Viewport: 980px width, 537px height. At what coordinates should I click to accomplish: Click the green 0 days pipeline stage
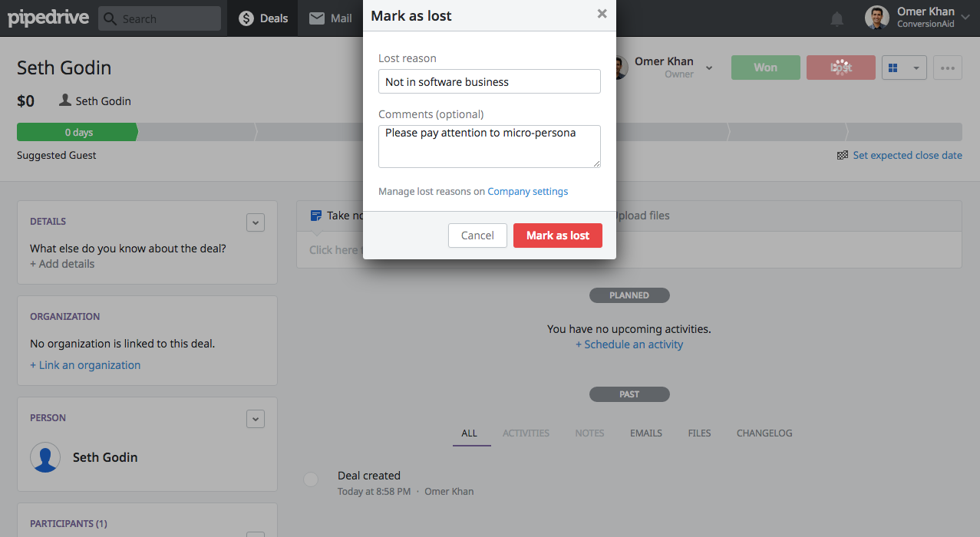[x=78, y=132]
